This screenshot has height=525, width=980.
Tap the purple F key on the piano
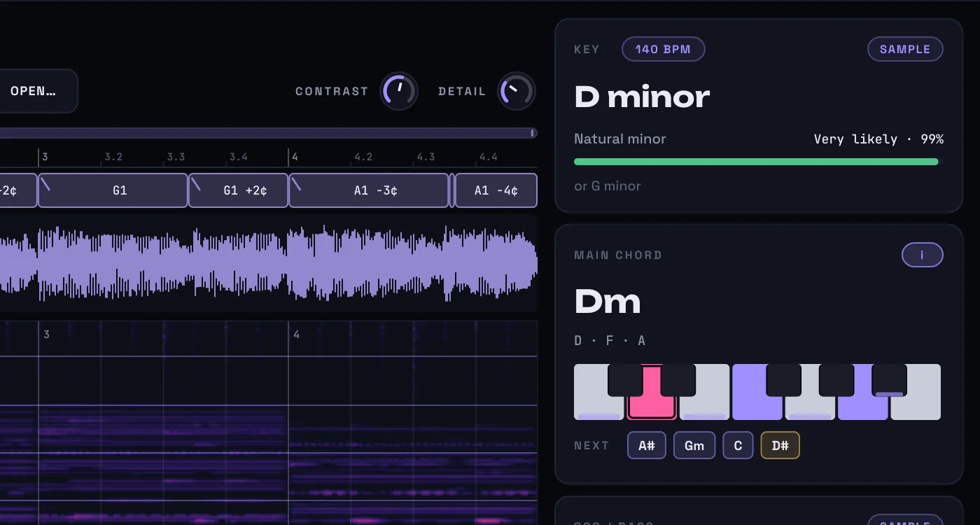click(757, 409)
